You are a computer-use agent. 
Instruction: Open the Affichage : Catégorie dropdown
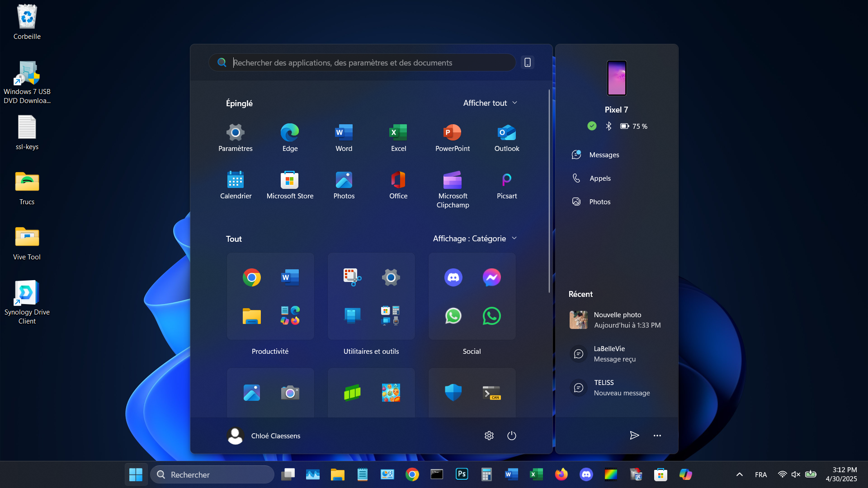coord(475,239)
